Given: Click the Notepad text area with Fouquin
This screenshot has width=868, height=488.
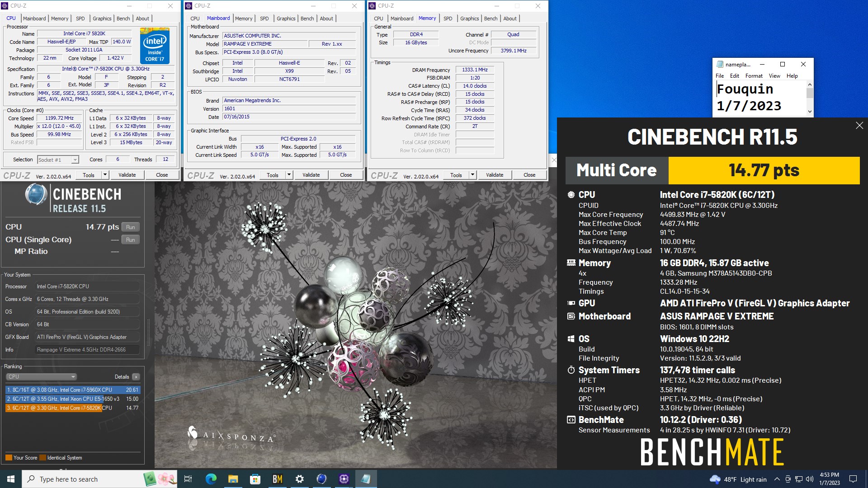Looking at the screenshot, I should point(760,98).
